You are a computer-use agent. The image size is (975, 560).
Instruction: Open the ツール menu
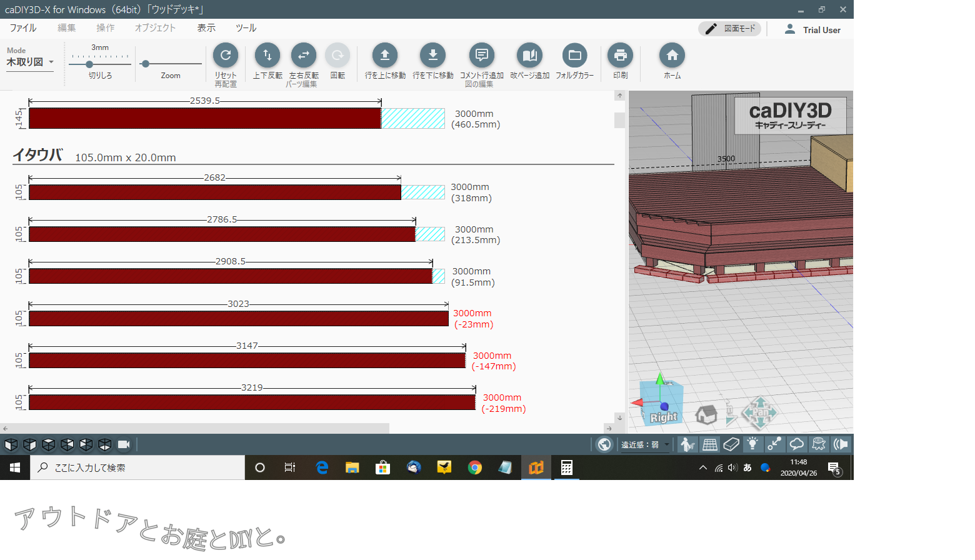[246, 28]
